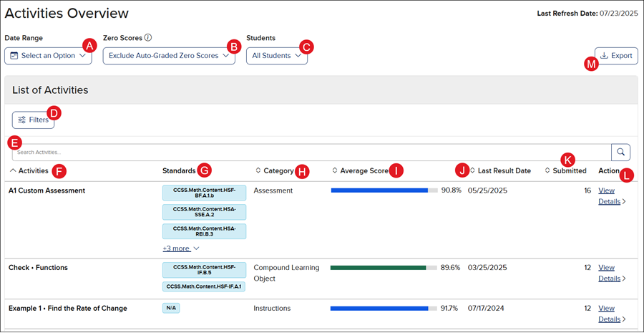Open the Date Range dropdown
644x333 pixels.
(x=48, y=56)
